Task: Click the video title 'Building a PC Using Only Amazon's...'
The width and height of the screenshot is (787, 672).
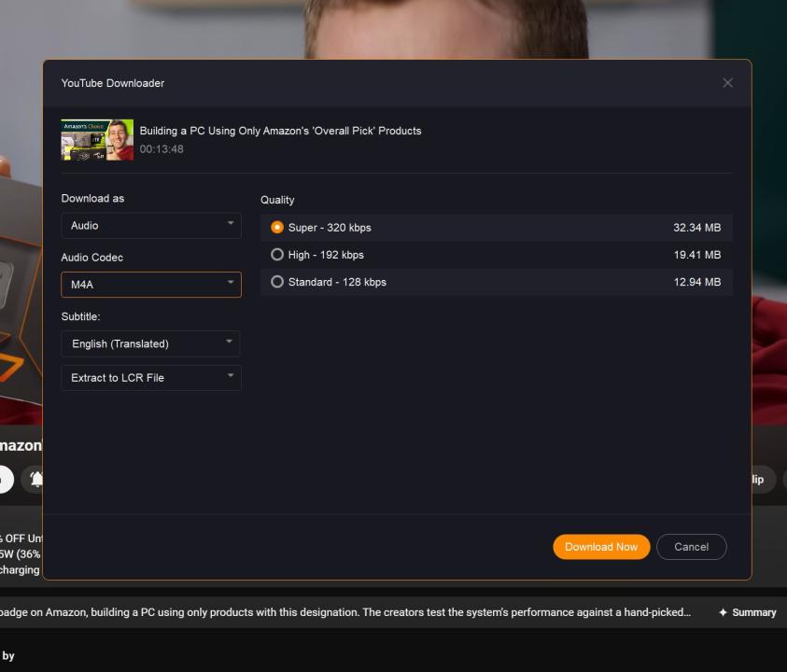Action: point(281,131)
